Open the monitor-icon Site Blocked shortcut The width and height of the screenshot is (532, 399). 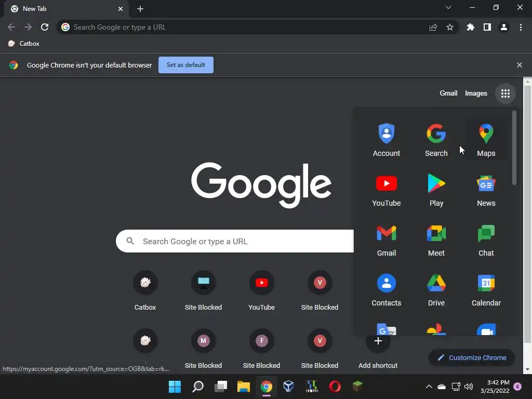203,291
